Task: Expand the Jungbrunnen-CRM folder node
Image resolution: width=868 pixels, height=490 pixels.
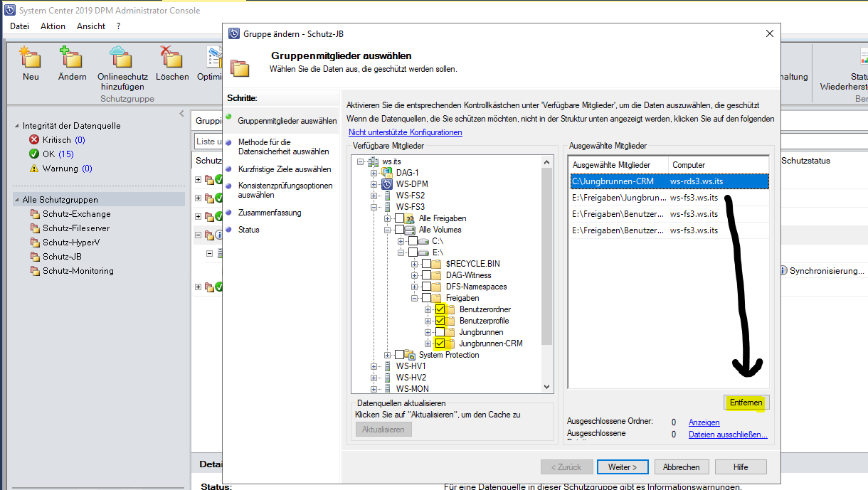Action: coord(428,343)
